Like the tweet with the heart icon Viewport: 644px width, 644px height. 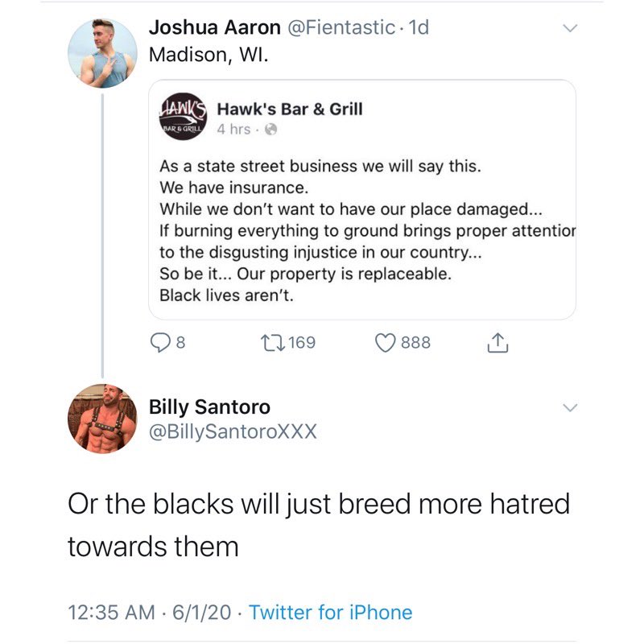click(x=386, y=343)
